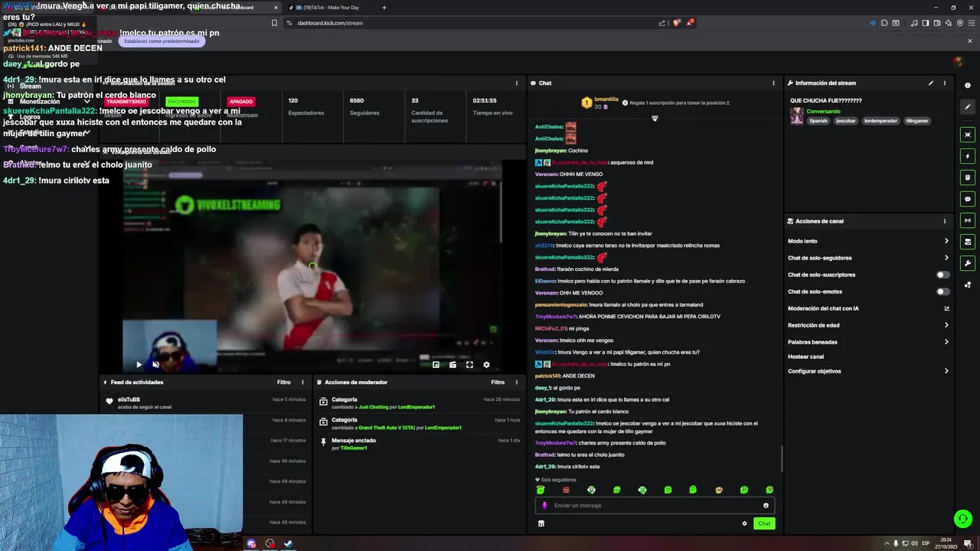980x551 pixels.
Task: Open the three-dot menu of Acciones de canal
Action: coord(944,221)
